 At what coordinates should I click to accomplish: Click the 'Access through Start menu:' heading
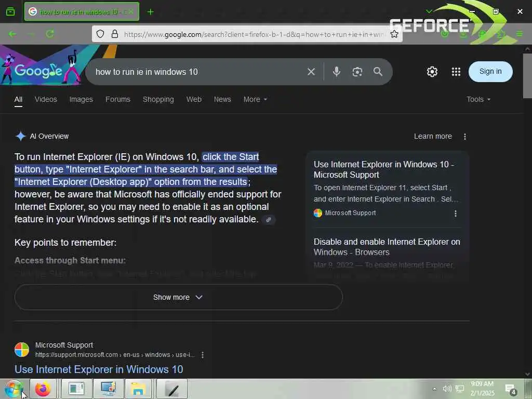click(70, 261)
